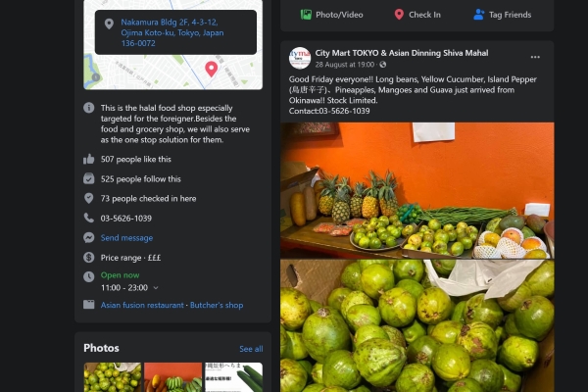
Task: Open the Asian fusion restaurant category
Action: coord(142,305)
